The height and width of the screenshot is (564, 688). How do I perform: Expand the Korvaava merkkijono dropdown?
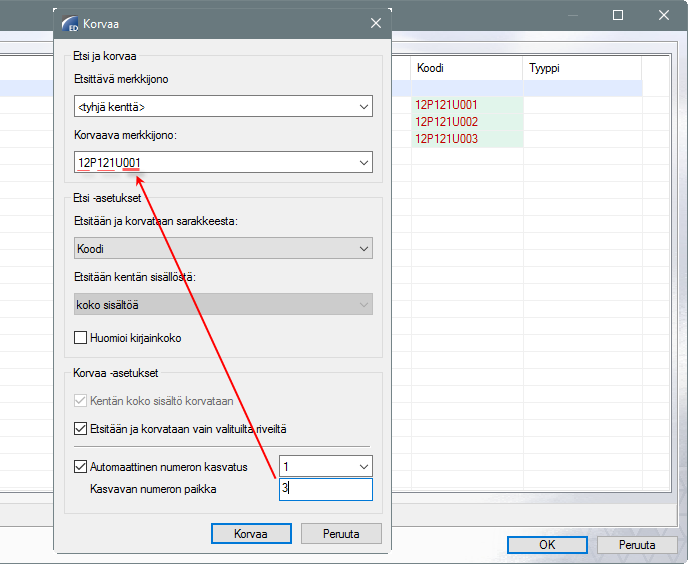tap(362, 162)
